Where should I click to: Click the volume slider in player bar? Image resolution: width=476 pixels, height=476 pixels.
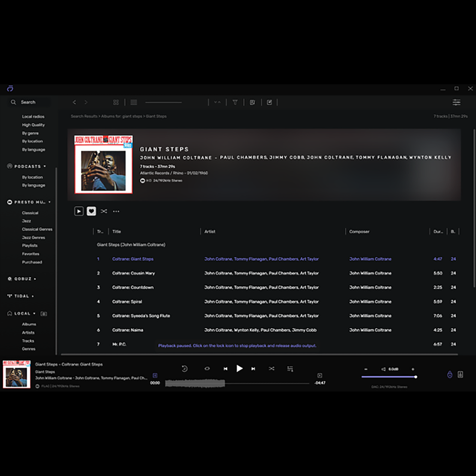(x=389, y=377)
